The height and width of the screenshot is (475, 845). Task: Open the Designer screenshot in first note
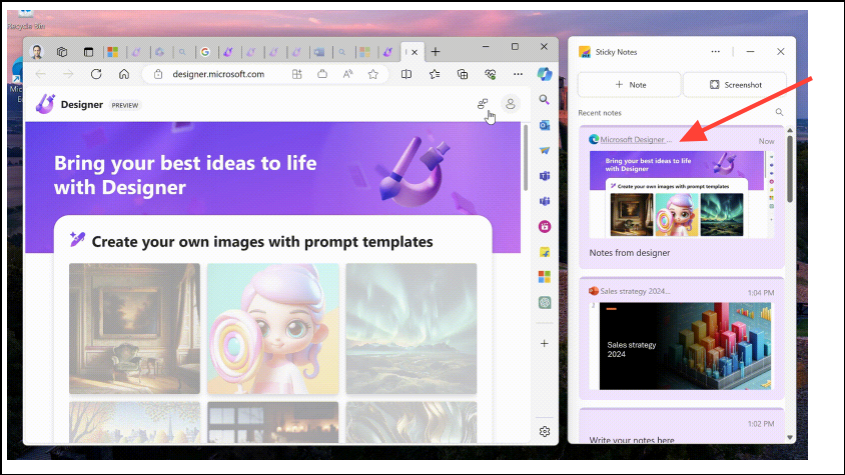click(682, 195)
